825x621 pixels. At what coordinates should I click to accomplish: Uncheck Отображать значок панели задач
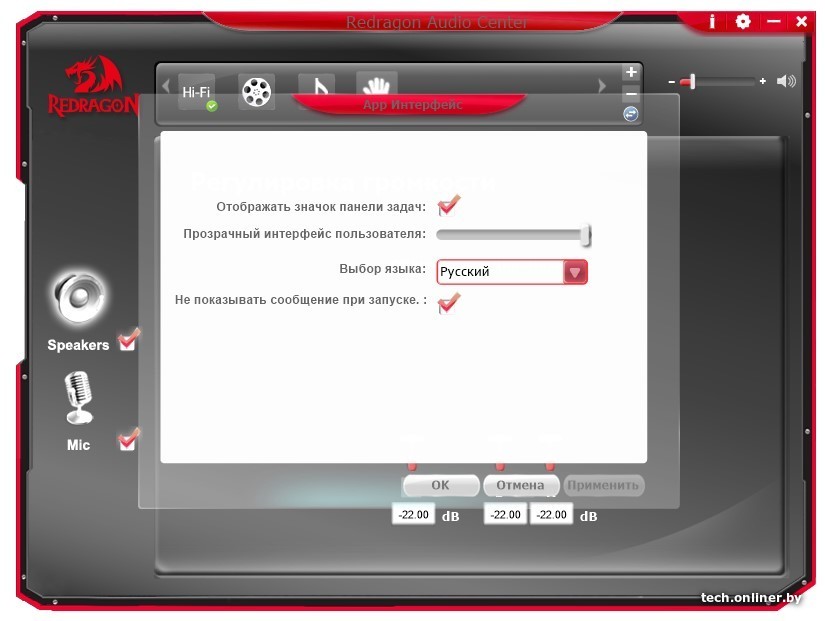pyautogui.click(x=448, y=205)
